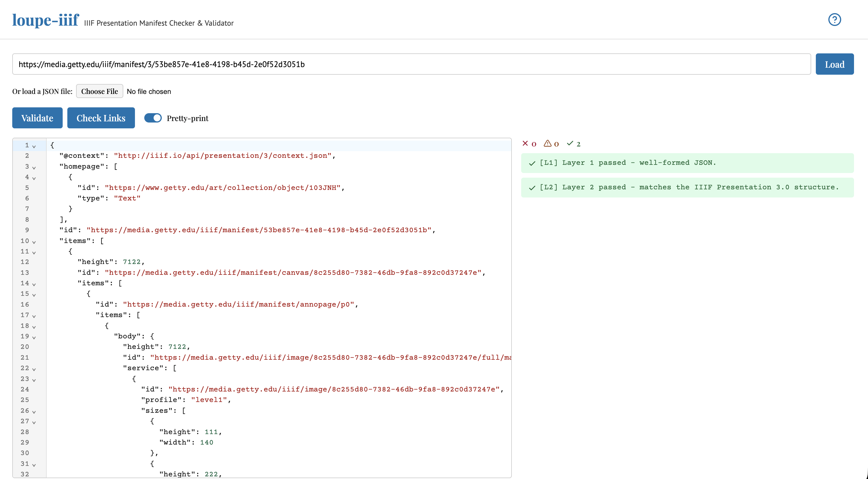This screenshot has height=479, width=868.
Task: Click the checkmark icon beside the Layer 1 passed message
Action: [x=532, y=163]
